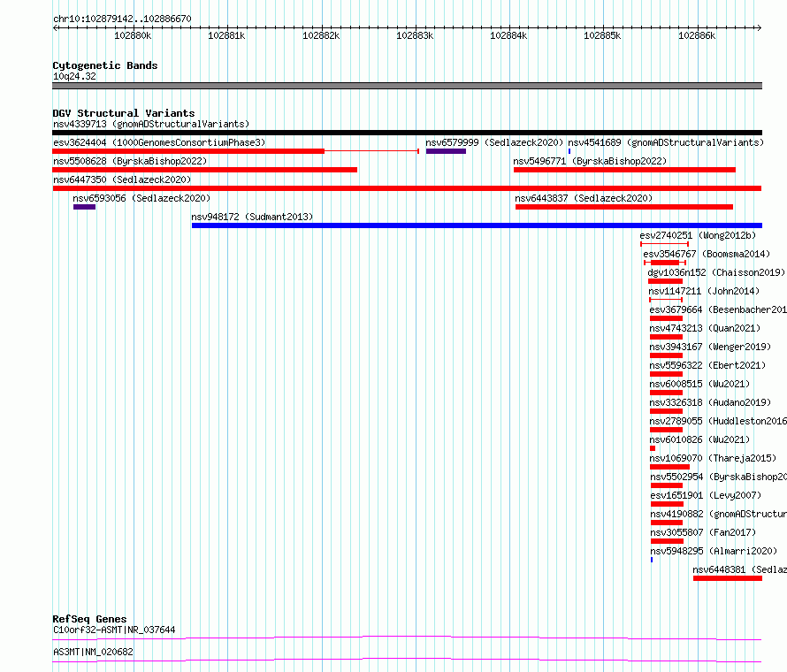Viewport: 787px width, 672px height.
Task: Select nsv5508628 ByrskaBishop2022 variant label
Action: pyautogui.click(x=130, y=161)
